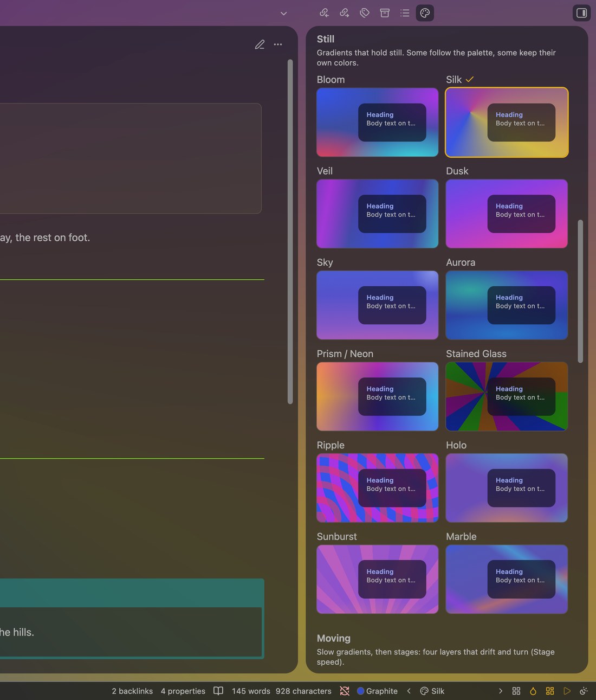
Task: Open the outline list icon
Action: pyautogui.click(x=405, y=12)
